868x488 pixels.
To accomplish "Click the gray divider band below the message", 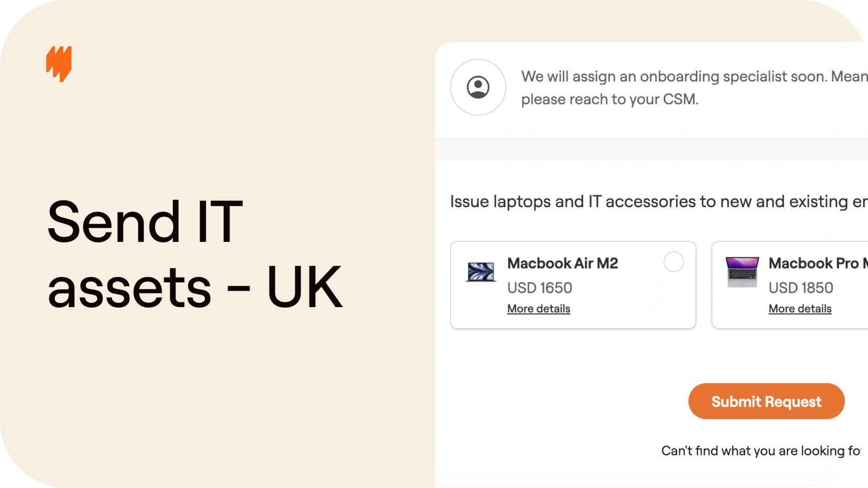I will click(652, 150).
